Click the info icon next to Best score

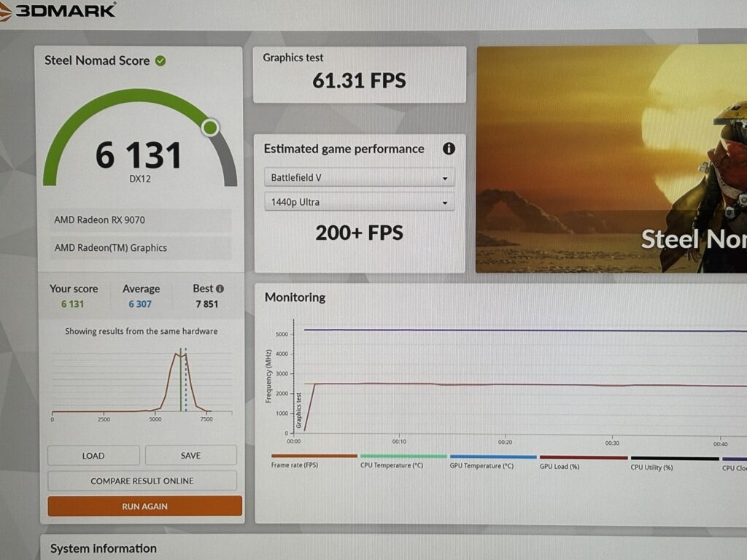coord(220,289)
